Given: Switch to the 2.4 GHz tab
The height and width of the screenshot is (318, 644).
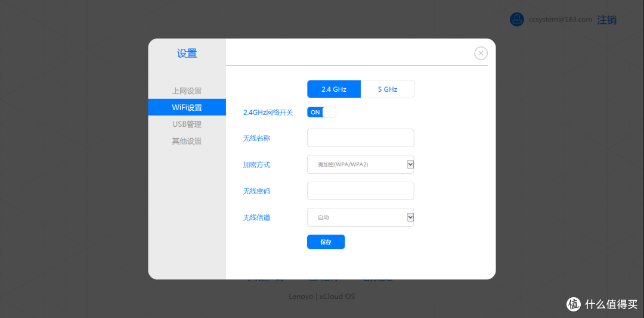Looking at the screenshot, I should coord(334,89).
